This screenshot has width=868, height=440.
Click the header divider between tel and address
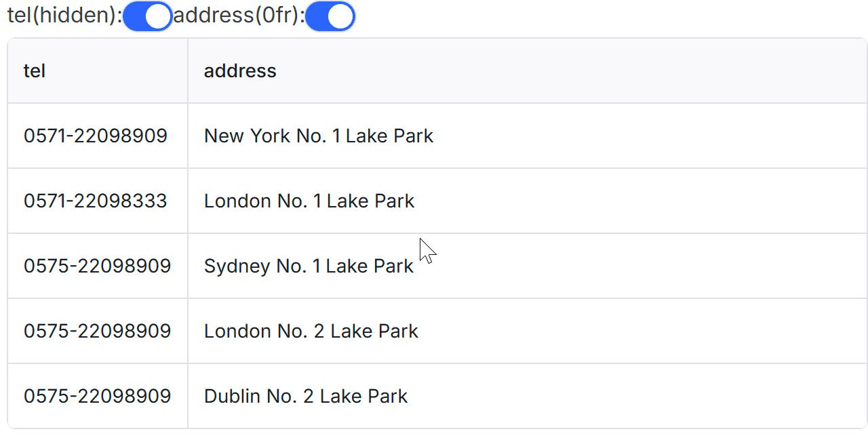coord(188,71)
